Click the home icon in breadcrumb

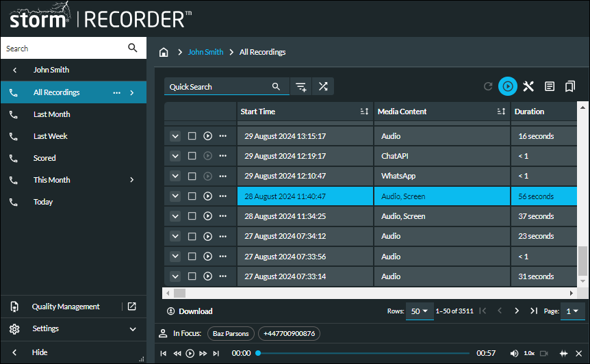[x=164, y=52]
